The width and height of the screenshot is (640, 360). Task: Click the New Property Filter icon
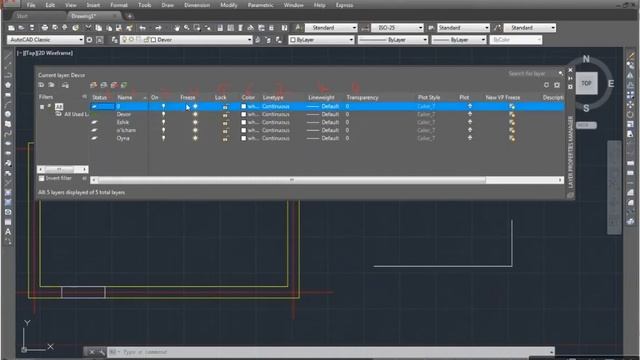pos(41,85)
